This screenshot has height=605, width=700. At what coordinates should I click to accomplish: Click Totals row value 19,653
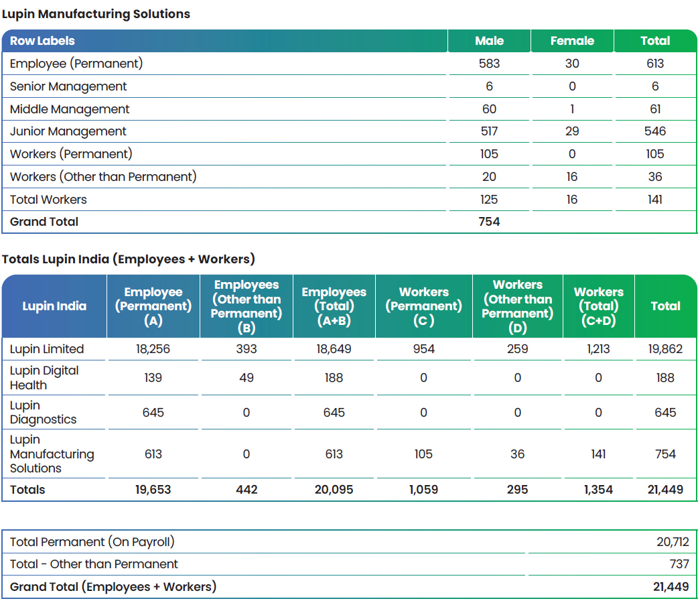pyautogui.click(x=153, y=490)
